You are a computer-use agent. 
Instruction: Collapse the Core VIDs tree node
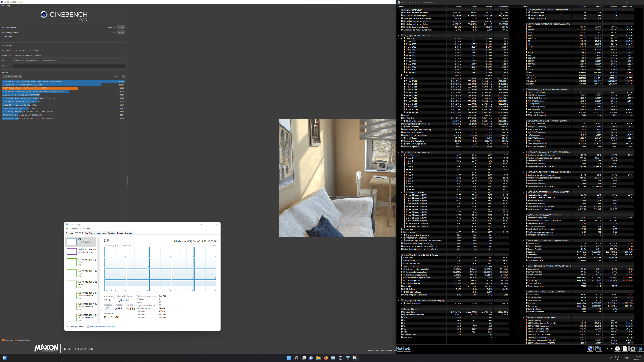pos(401,38)
